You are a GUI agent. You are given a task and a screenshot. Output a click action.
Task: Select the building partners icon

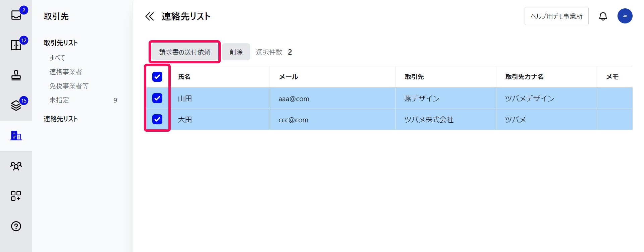pyautogui.click(x=16, y=135)
